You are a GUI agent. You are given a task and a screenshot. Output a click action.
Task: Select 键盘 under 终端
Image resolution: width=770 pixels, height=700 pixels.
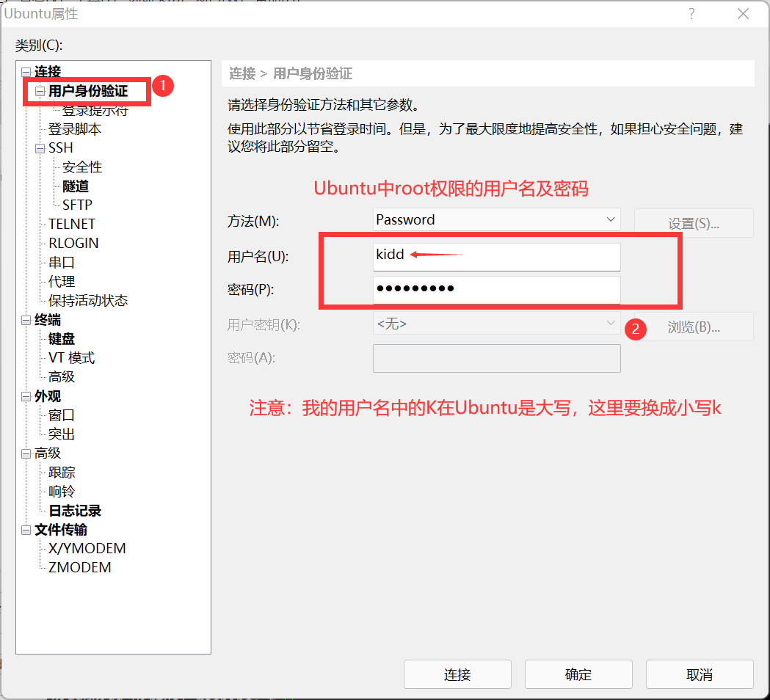[x=62, y=339]
